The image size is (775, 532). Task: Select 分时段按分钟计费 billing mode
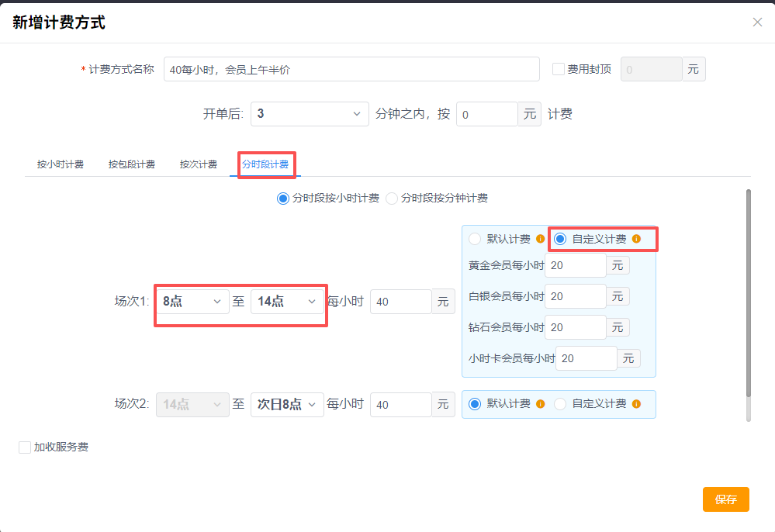[x=392, y=198]
